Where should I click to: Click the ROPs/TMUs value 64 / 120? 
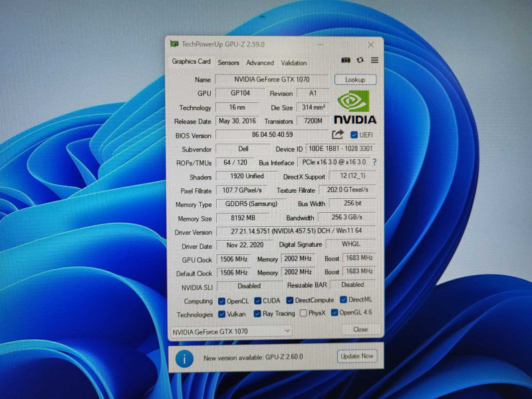coord(235,162)
